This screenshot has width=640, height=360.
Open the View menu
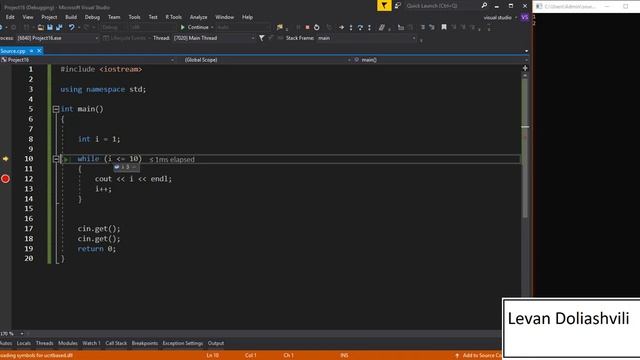(28, 17)
